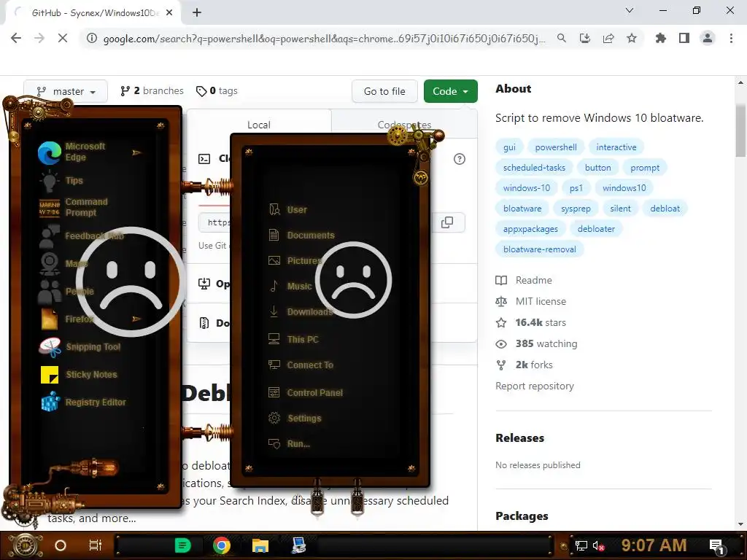View the 385 watching link
This screenshot has height=560, width=747.
coord(536,343)
